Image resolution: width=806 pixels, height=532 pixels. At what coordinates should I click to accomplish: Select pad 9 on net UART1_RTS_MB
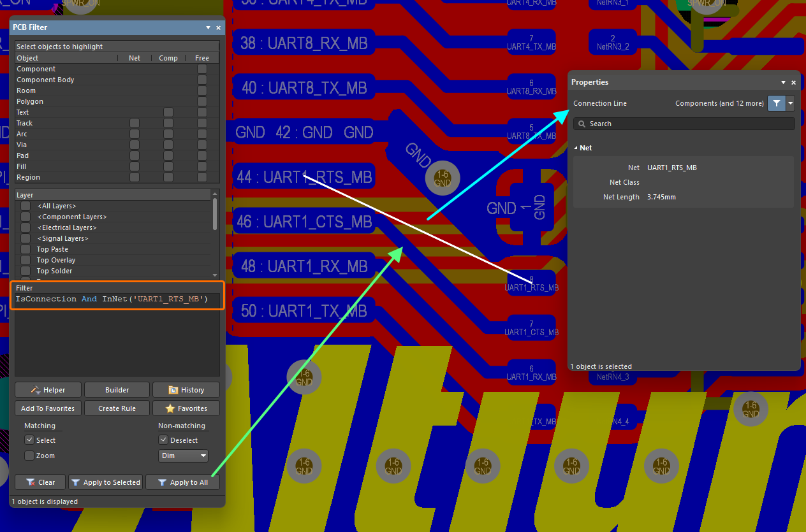(x=532, y=284)
